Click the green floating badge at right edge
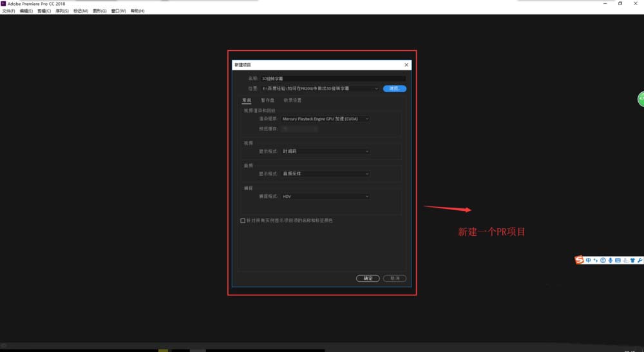 point(641,99)
